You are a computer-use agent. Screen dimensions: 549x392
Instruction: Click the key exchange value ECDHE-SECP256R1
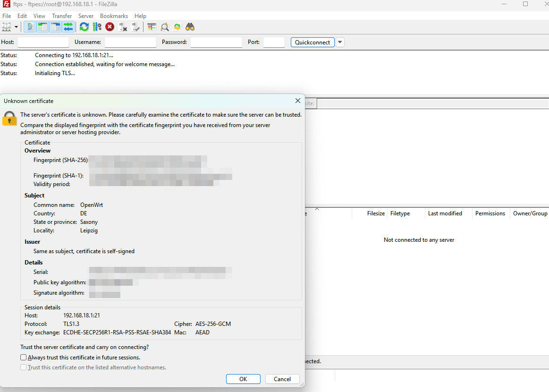(117, 332)
